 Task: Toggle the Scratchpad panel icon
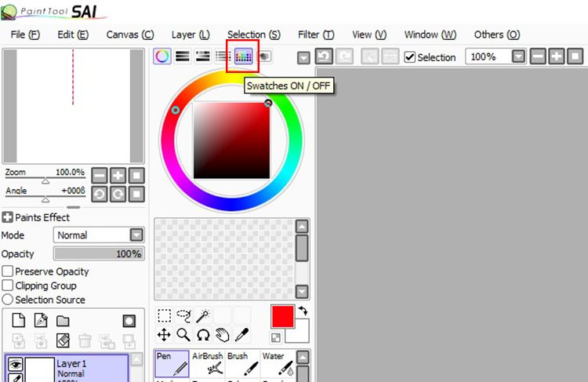(264, 56)
